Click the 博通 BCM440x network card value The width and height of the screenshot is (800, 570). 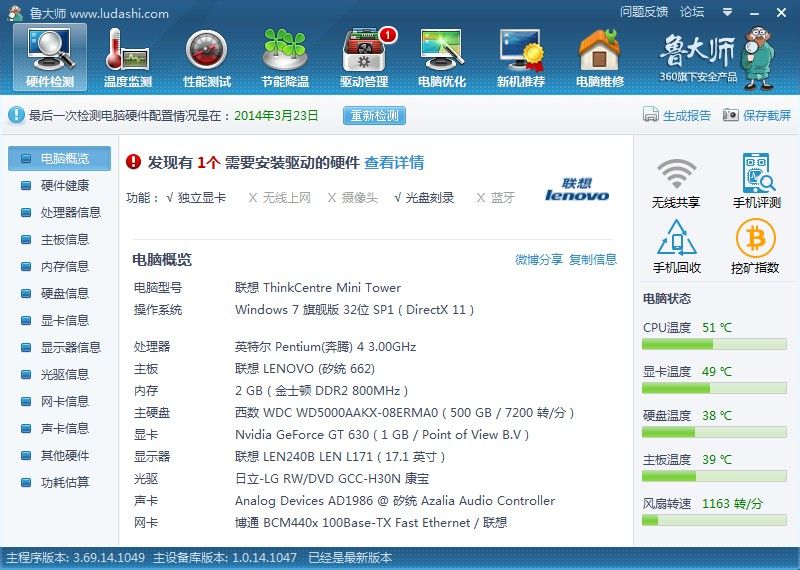(x=371, y=522)
